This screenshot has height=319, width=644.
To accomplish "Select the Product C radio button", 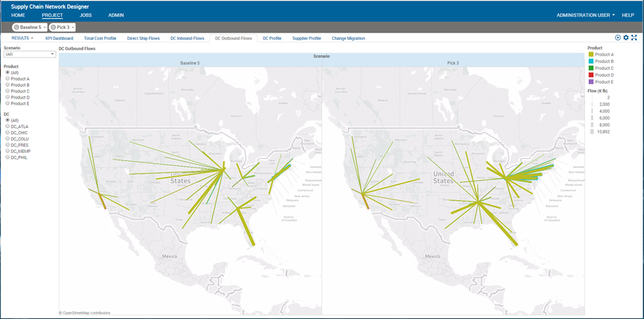I will (x=7, y=91).
